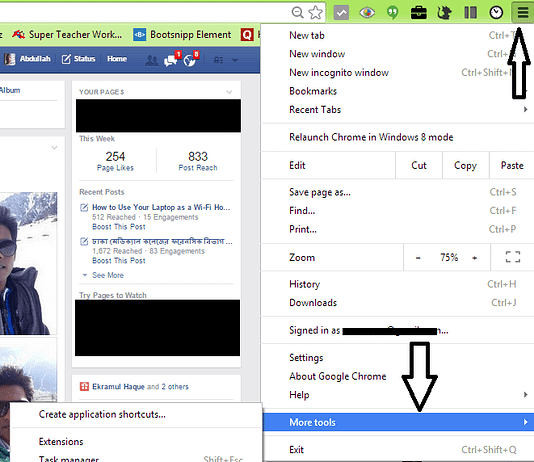Viewport: 534px width, 462px height.
Task: Boost the Wi-Fi hotspot post
Action: [119, 227]
